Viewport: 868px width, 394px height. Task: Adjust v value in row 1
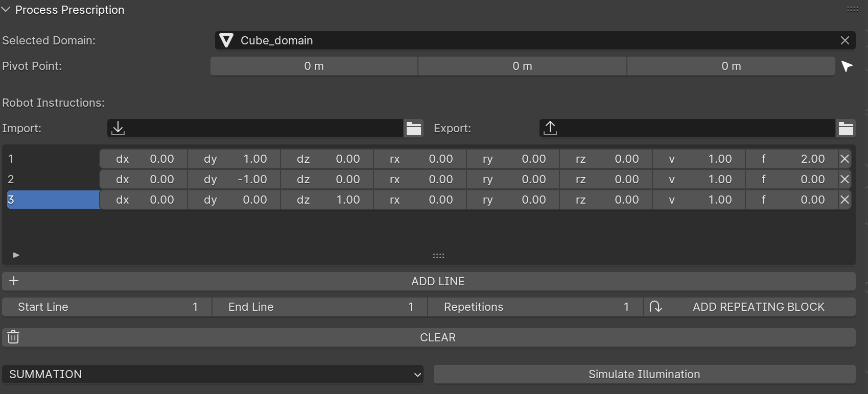click(698, 159)
